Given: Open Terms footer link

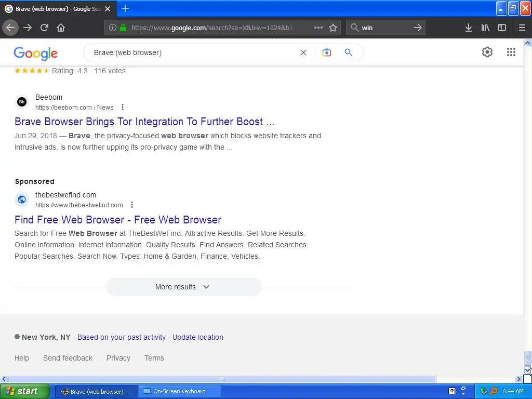Looking at the screenshot, I should click(154, 358).
